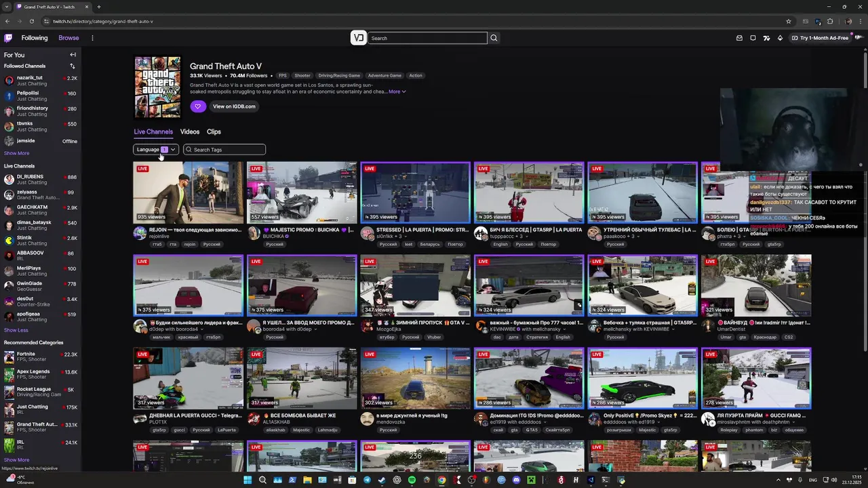Select the Shooter tag

302,76
